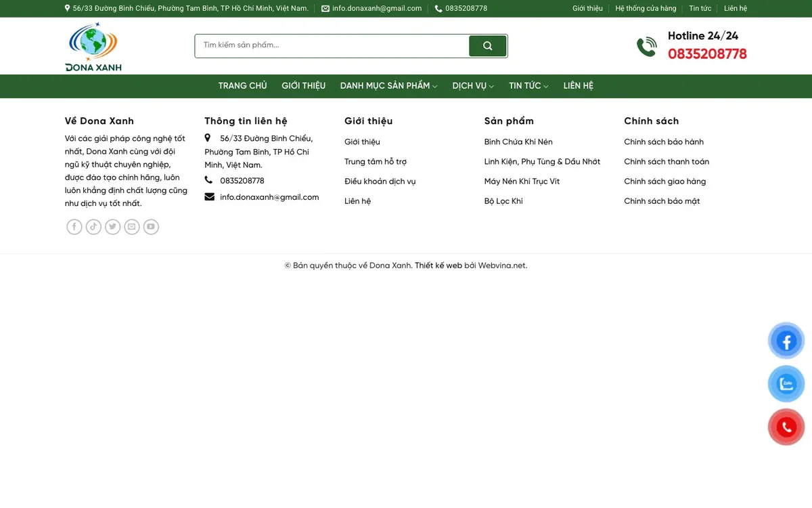Image resolution: width=812 pixels, height=508 pixels.
Task: Expand the TIN TỨC dropdown menu
Action: [x=528, y=86]
